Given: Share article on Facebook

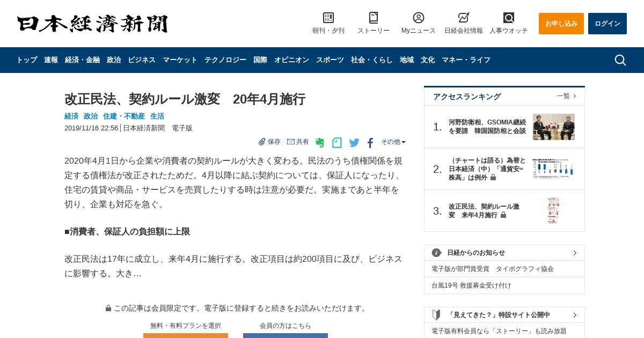Looking at the screenshot, I should click(x=370, y=143).
